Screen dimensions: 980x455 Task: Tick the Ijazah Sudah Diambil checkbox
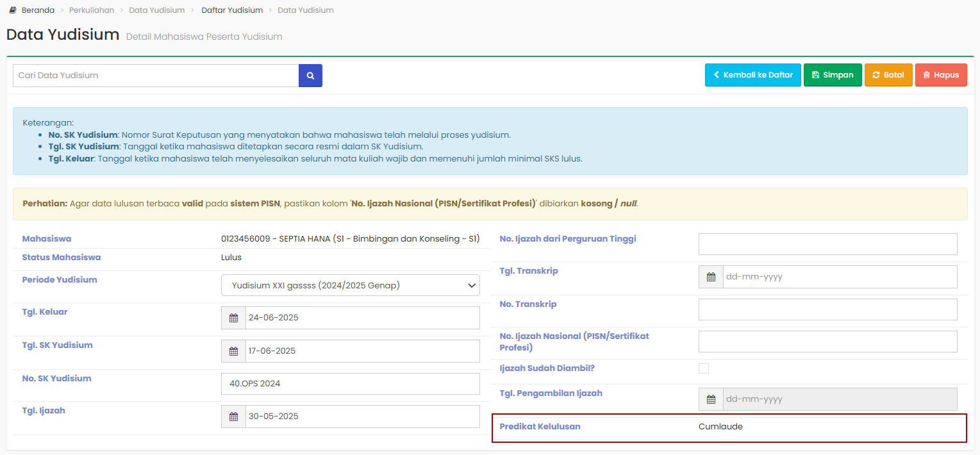tap(704, 368)
